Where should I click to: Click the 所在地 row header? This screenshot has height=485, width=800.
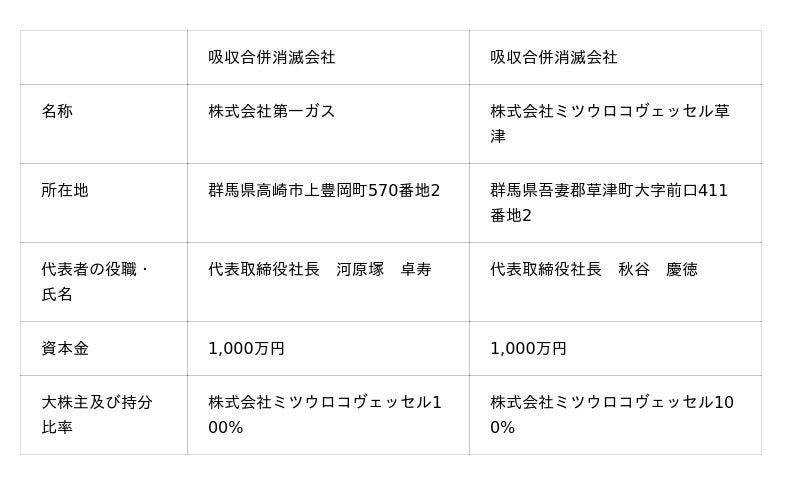pos(65,190)
